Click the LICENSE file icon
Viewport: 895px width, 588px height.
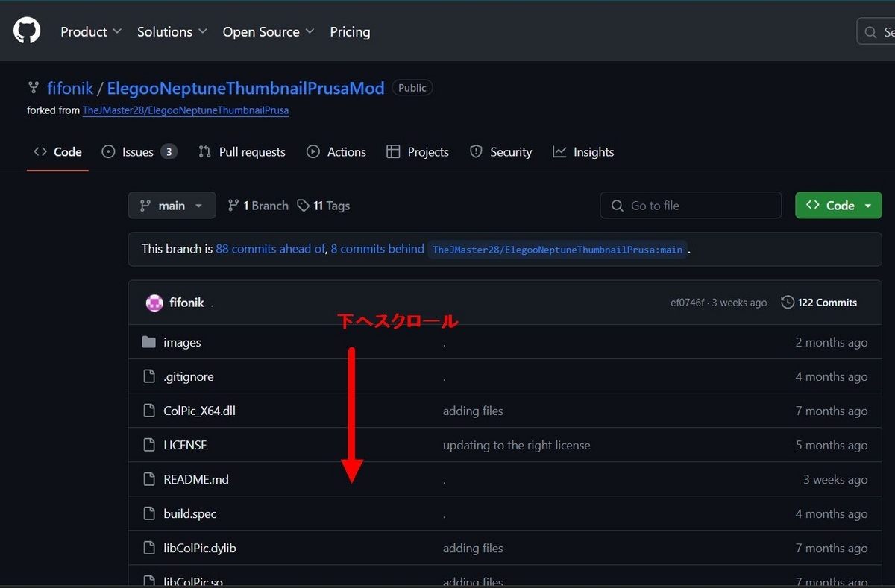149,445
